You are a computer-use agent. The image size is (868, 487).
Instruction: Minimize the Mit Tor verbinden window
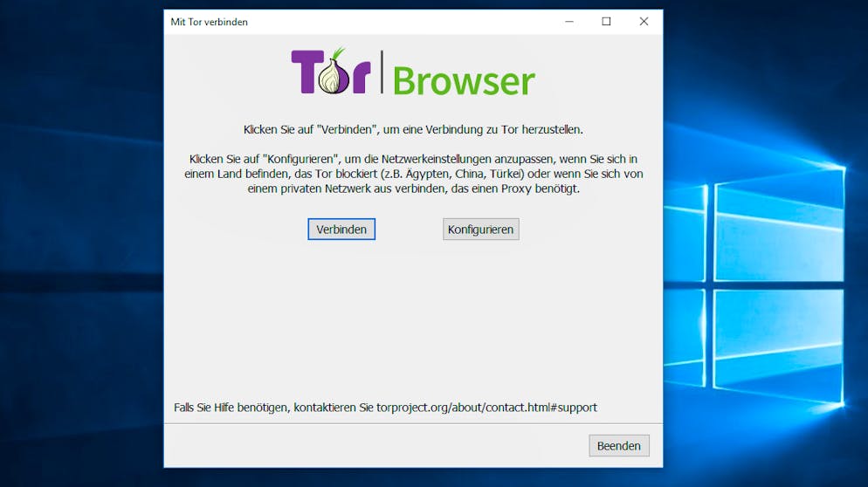pos(569,22)
